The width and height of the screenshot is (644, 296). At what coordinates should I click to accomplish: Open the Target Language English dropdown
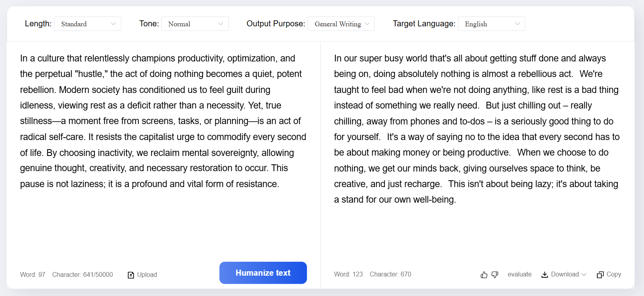[491, 24]
